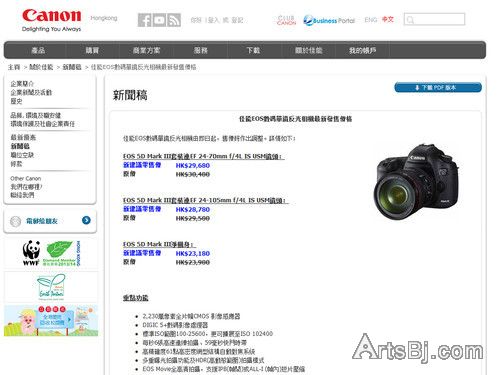
Task: Open the Club Canon logo link
Action: click(286, 20)
